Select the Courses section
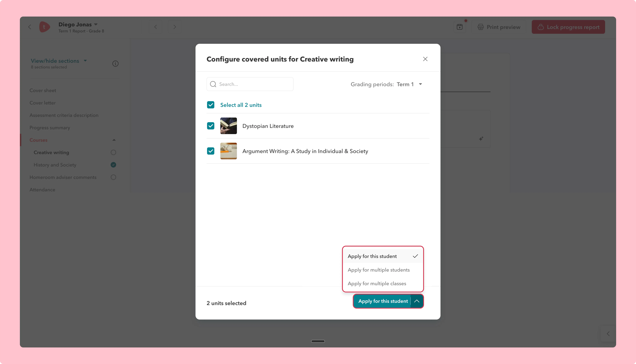The image size is (636, 364). coord(39,140)
